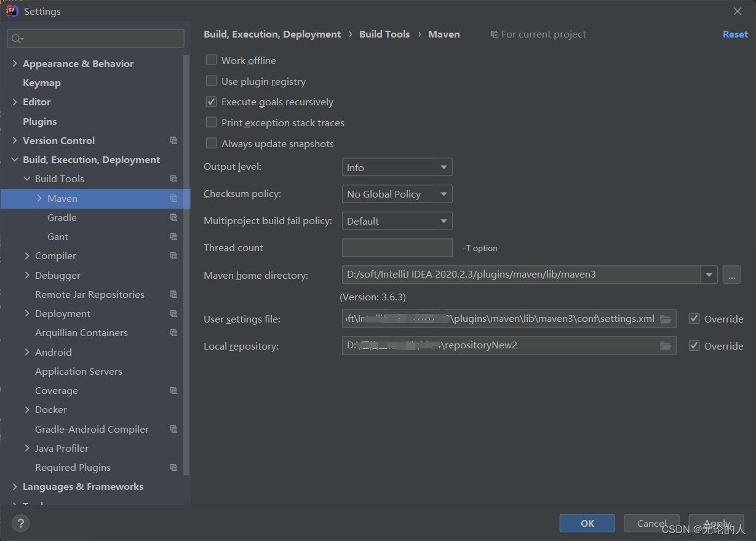This screenshot has height=541, width=756.
Task: Enable Print exception stack traces checkbox
Action: tap(211, 122)
